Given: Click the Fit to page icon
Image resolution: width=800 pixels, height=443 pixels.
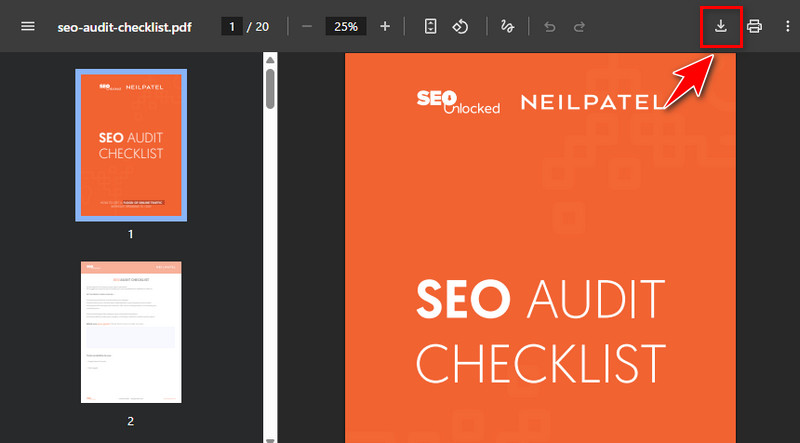Looking at the screenshot, I should pos(431,26).
